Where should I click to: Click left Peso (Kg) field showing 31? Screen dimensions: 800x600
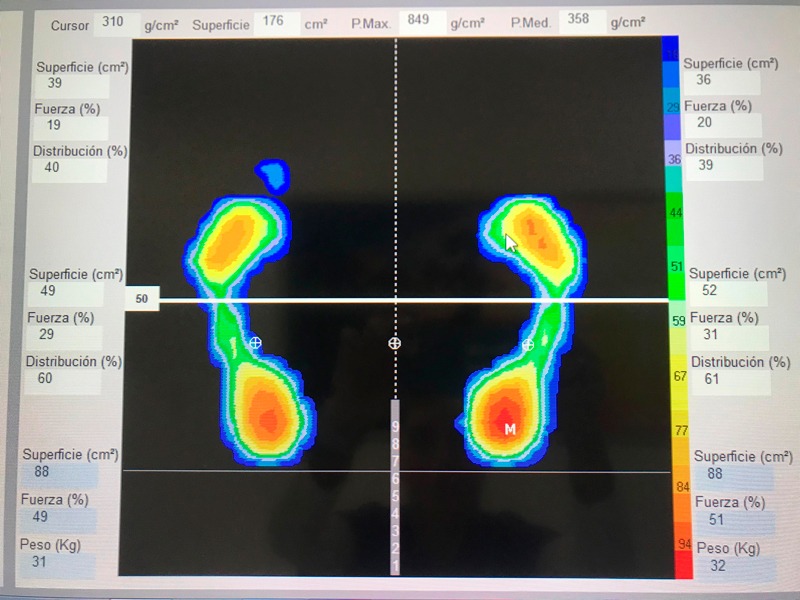tap(58, 564)
